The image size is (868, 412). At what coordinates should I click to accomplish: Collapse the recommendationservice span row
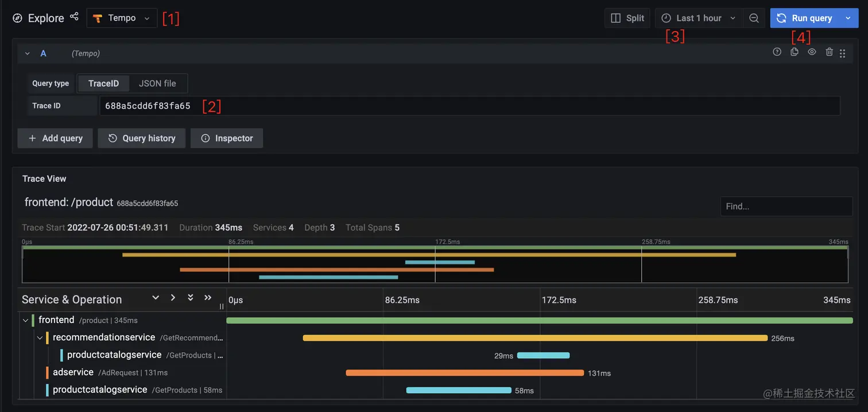[40, 337]
